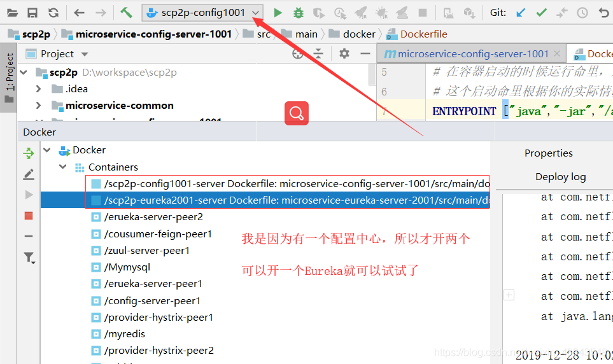Image resolution: width=613 pixels, height=364 pixels.
Task: Show Git history clock icon
Action: [x=582, y=13]
